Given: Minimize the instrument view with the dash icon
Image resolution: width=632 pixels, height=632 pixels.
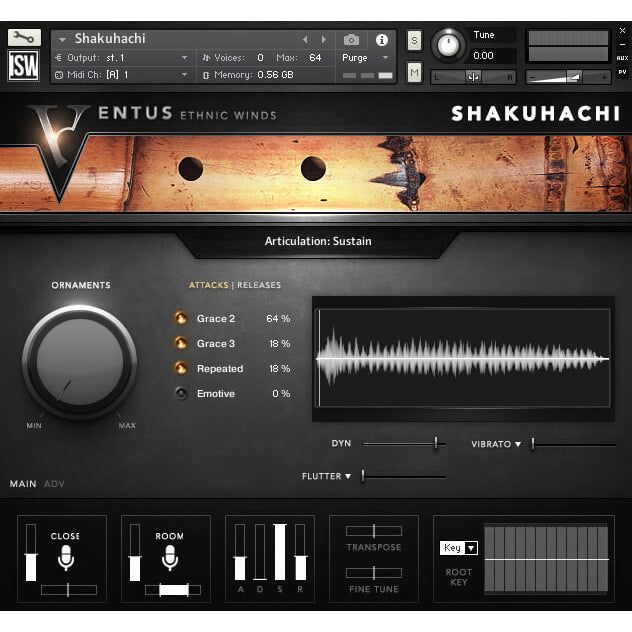Looking at the screenshot, I should click(622, 44).
